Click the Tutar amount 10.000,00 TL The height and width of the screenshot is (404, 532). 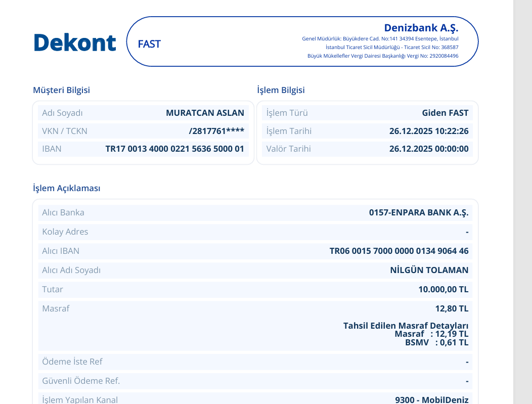(443, 289)
